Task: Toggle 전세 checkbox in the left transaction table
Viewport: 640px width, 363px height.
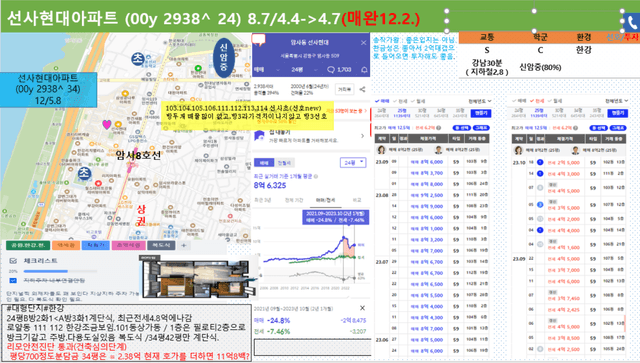Action: 400,101
